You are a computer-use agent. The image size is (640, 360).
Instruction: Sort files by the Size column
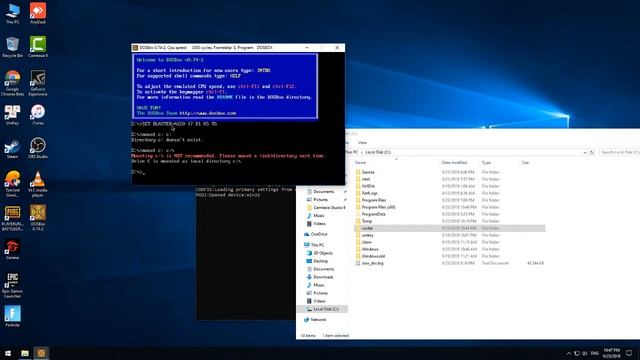[525, 162]
